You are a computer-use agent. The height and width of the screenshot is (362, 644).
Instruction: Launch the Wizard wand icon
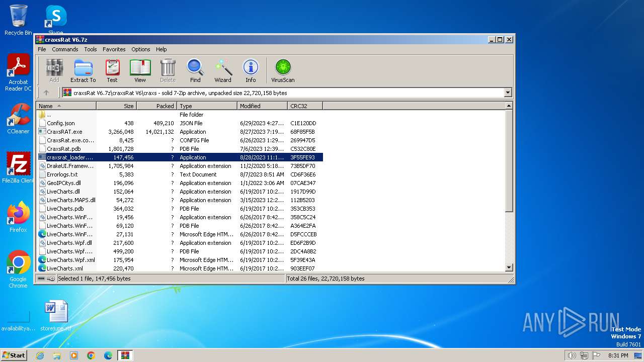click(223, 70)
